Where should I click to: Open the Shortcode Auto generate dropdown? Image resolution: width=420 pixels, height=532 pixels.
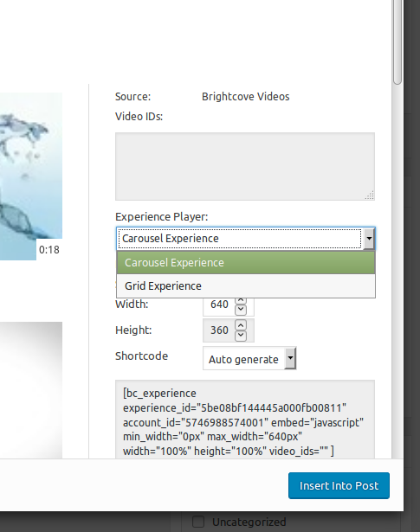pos(249,358)
